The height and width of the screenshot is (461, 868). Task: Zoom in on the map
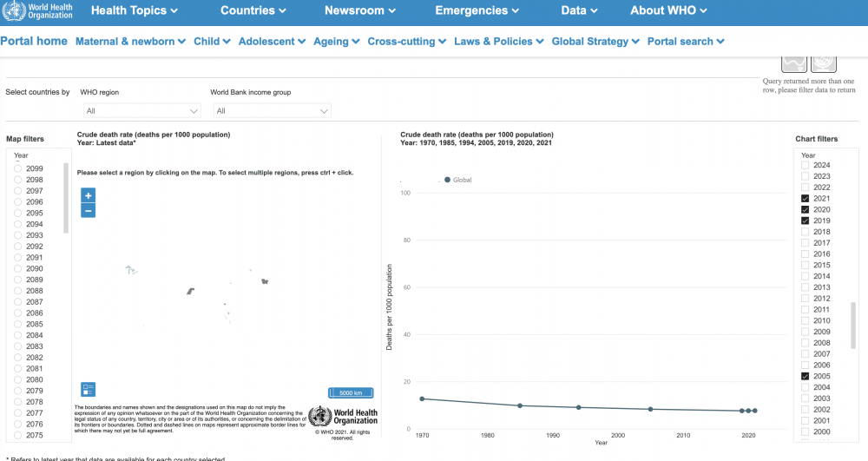88,195
